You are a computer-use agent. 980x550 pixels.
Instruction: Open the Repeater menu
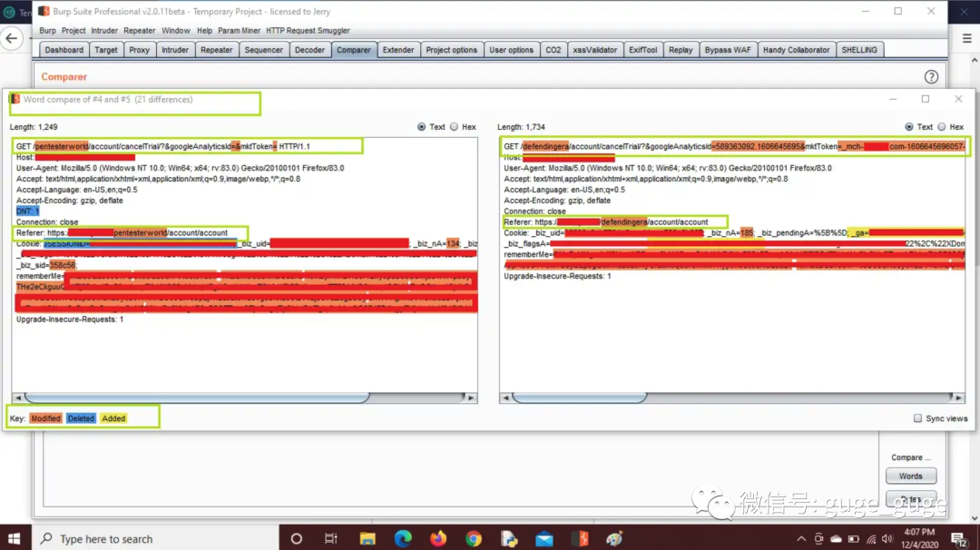(x=140, y=31)
